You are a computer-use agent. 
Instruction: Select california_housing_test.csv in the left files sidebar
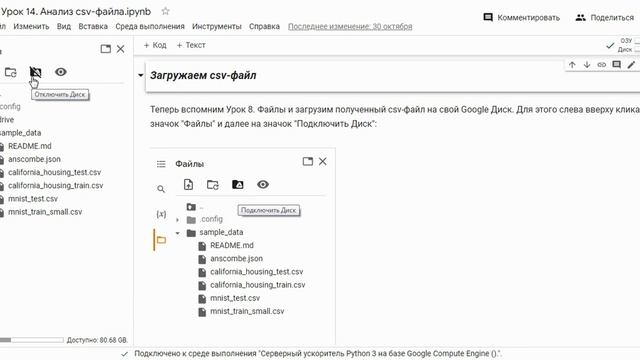[x=54, y=172]
